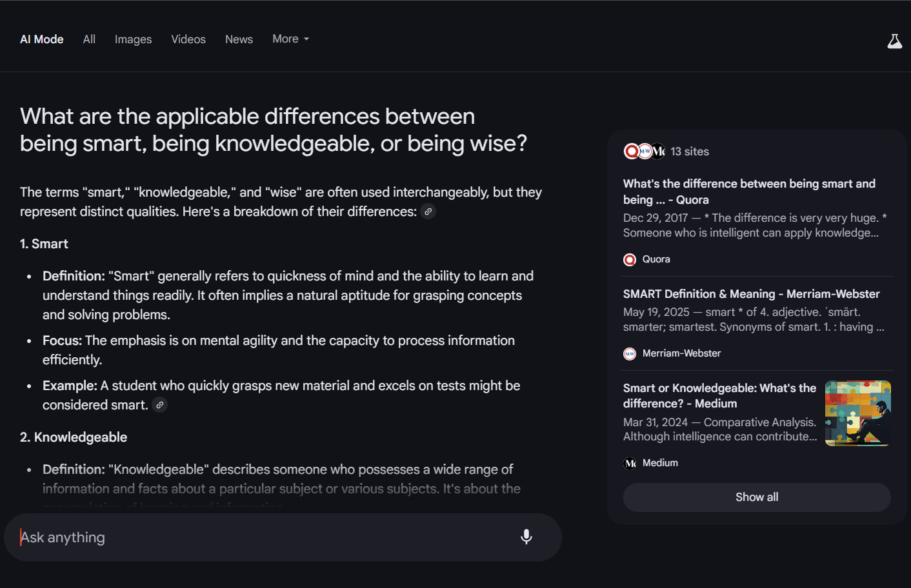Click the source link icon after the Smart example

tap(159, 405)
